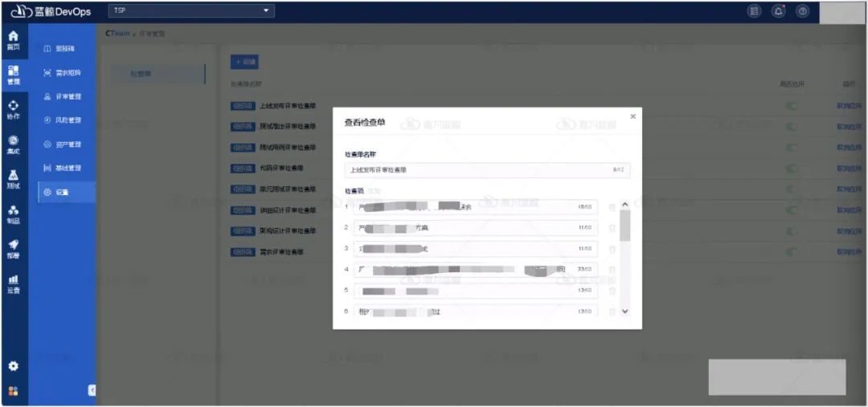Toggle the enable switch for 需求评审检查单
This screenshot has height=407, width=868.
pyautogui.click(x=792, y=251)
